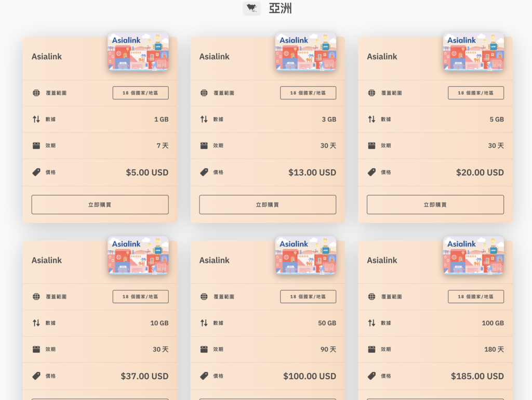Click the globe icon in the 50 GB card

(204, 296)
